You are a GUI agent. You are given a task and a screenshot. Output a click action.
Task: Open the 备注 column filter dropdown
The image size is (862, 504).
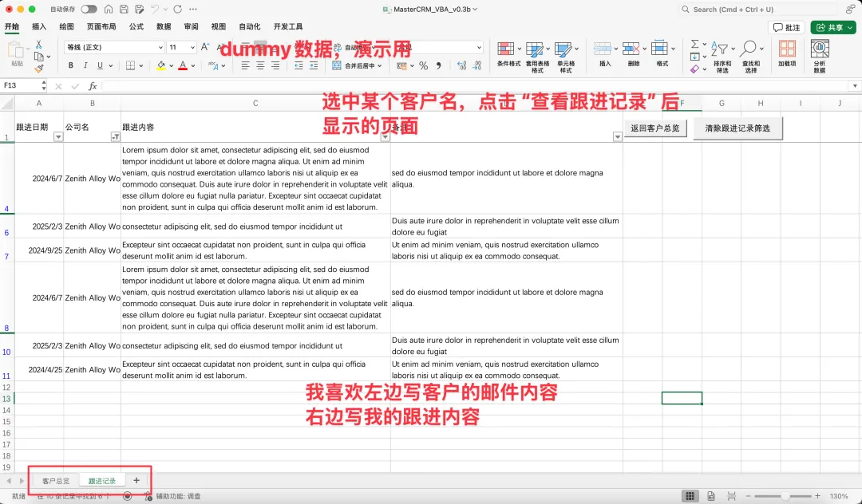(x=617, y=136)
